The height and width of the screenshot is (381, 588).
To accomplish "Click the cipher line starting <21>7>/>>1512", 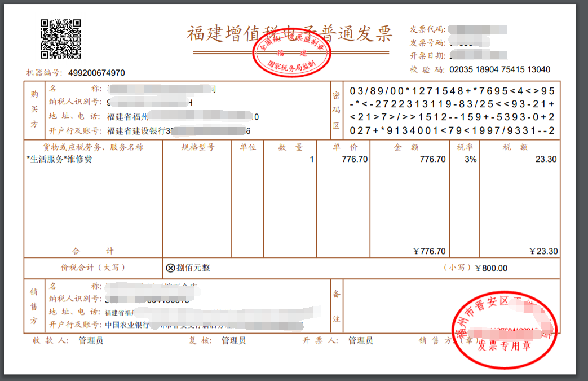I will (452, 117).
